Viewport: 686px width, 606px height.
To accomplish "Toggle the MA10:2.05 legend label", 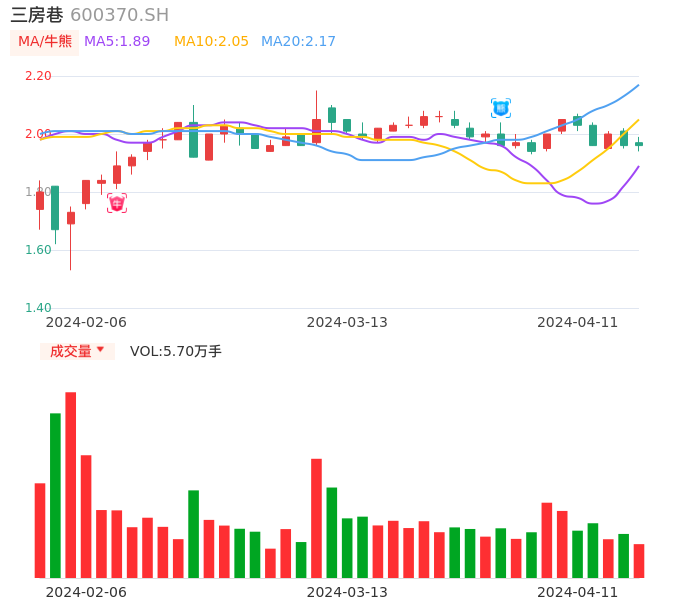I will (x=211, y=42).
